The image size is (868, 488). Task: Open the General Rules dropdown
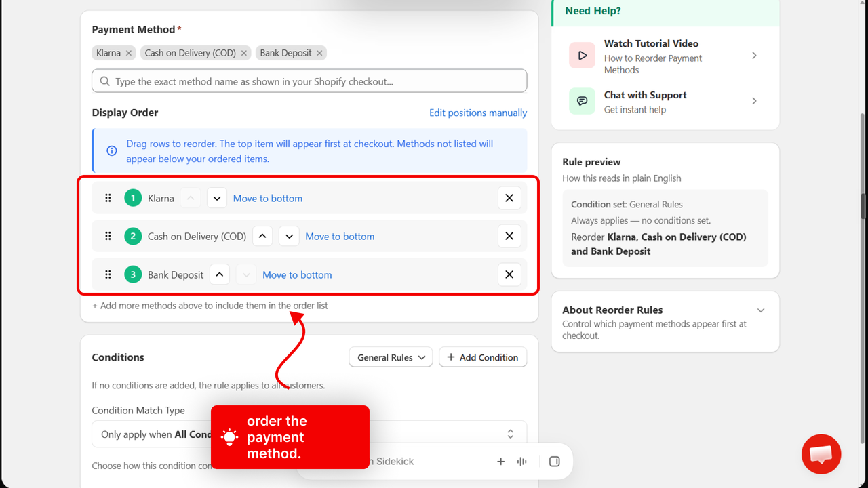point(391,357)
